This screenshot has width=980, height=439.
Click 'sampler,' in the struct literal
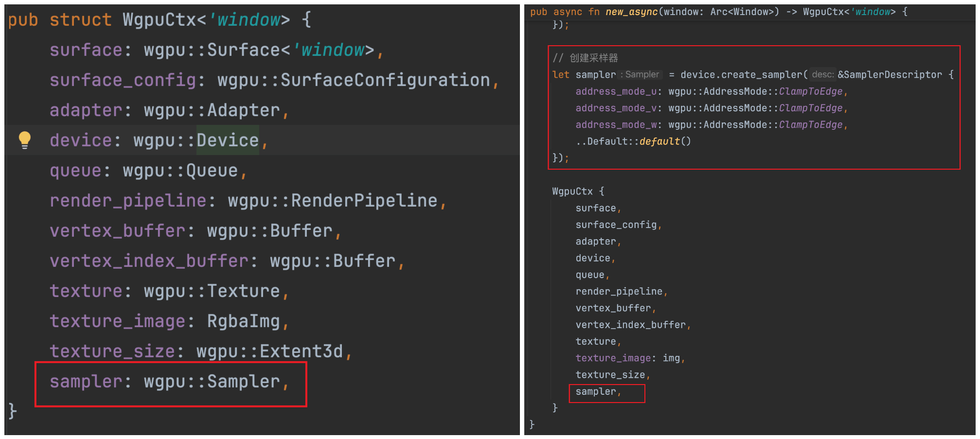598,391
